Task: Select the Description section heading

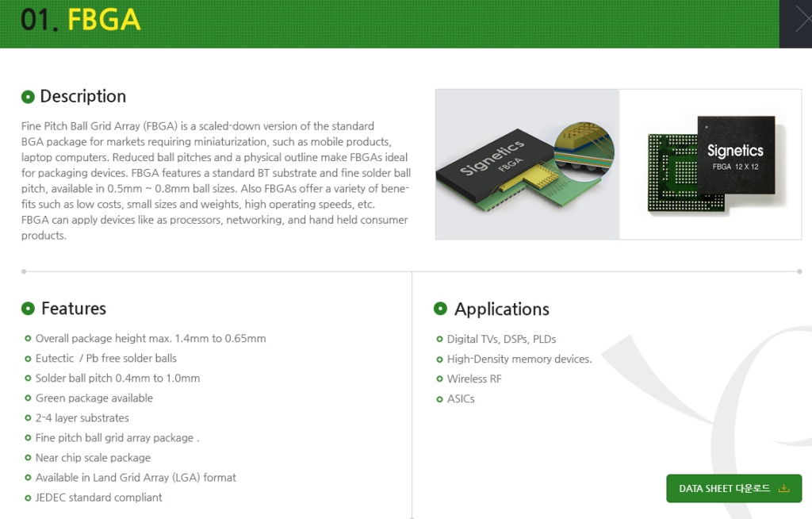Action: click(82, 97)
